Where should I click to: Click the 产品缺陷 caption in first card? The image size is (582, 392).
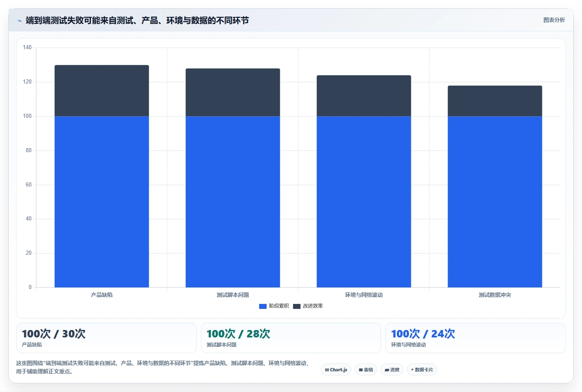32,345
